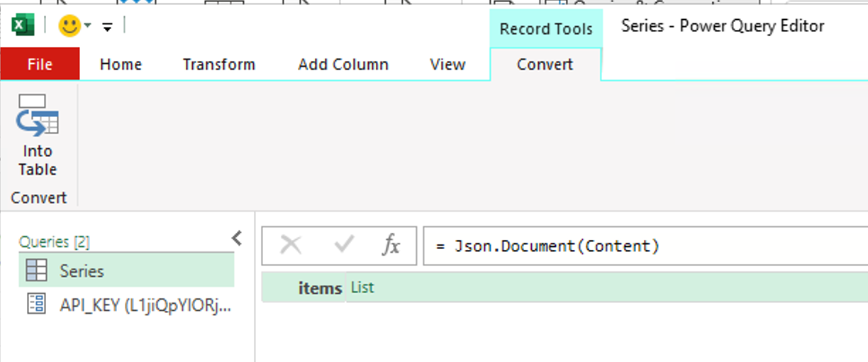Select the API_KEY parameter query
Screen dimensions: 868x362
click(126, 305)
